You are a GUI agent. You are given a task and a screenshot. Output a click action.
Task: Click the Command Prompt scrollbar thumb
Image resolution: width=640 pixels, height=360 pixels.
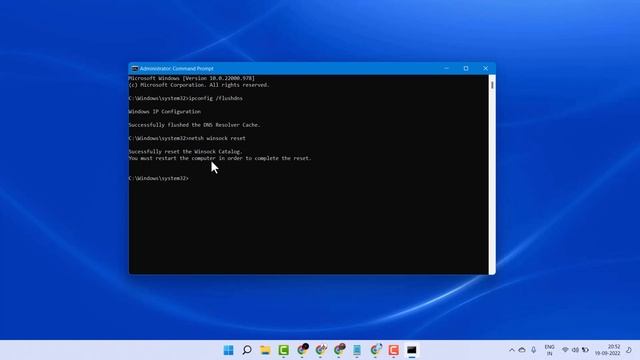492,85
